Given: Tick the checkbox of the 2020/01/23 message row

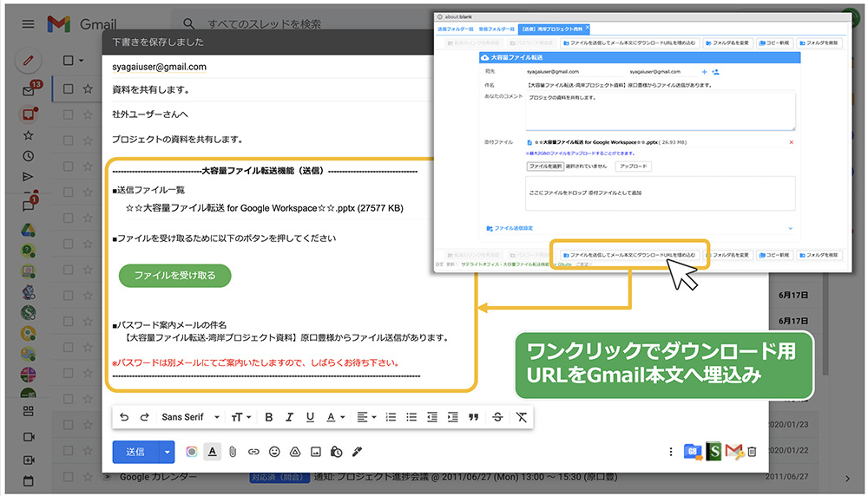Looking at the screenshot, I should point(68,425).
